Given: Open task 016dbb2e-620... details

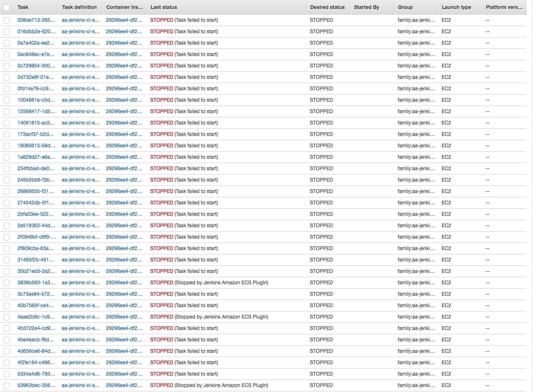Looking at the screenshot, I should (36, 31).
